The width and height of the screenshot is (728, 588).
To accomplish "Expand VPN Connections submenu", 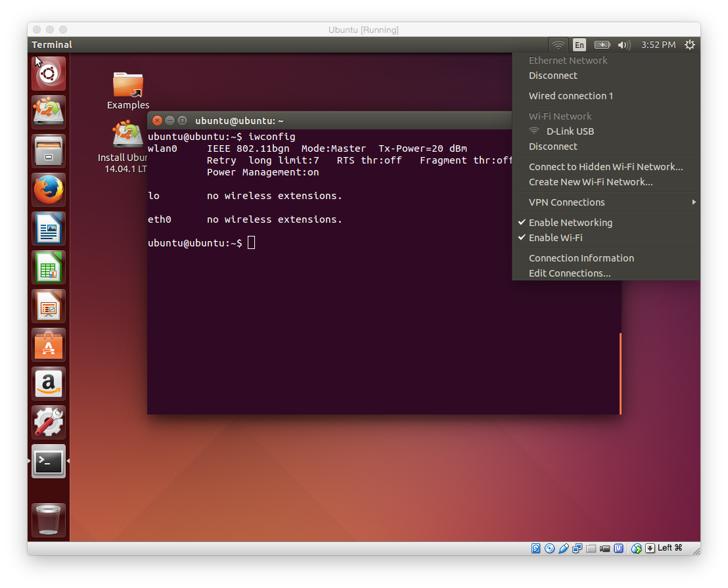I will click(606, 202).
